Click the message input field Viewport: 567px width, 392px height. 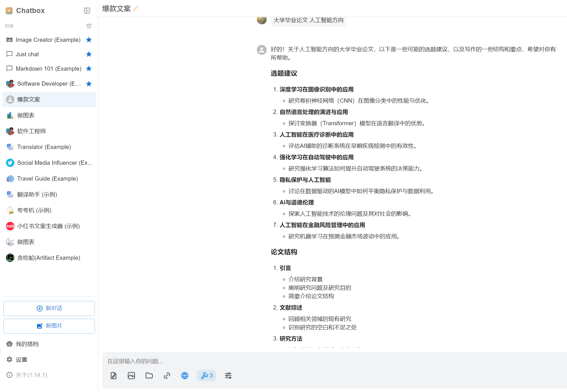[x=333, y=361]
